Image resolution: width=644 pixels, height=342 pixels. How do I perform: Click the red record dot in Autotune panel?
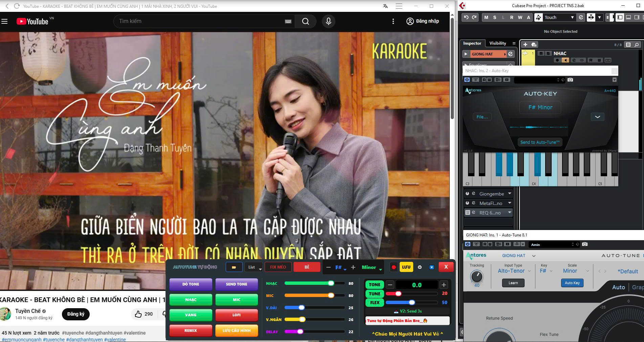click(394, 267)
